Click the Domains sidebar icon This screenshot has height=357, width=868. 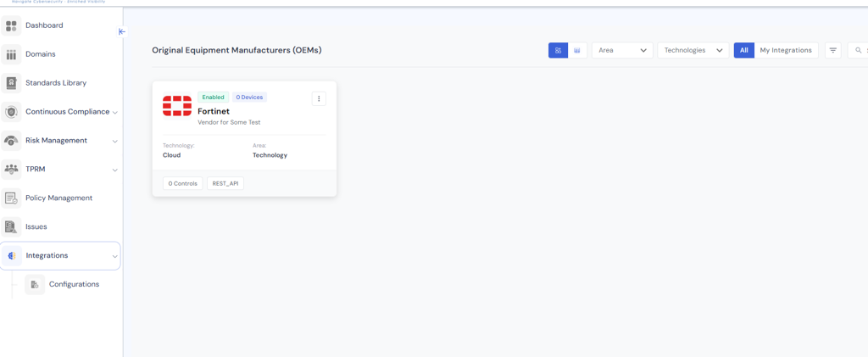coord(11,54)
